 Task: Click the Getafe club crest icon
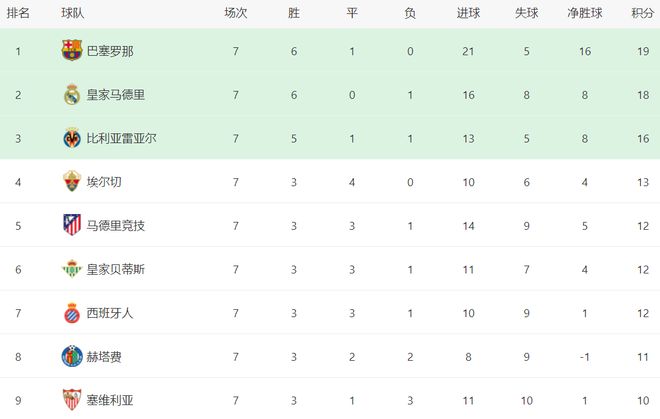tap(71, 356)
